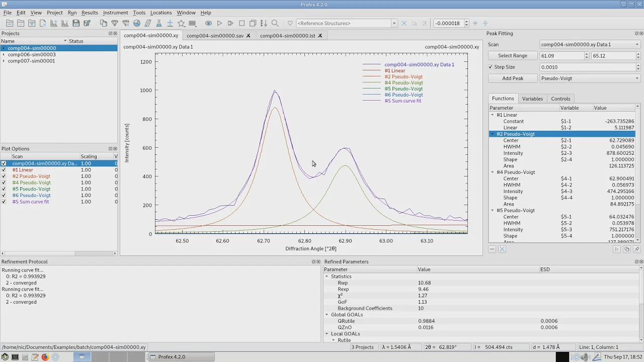Open the Reference Structures dropdown
The image size is (644, 362).
click(x=394, y=23)
